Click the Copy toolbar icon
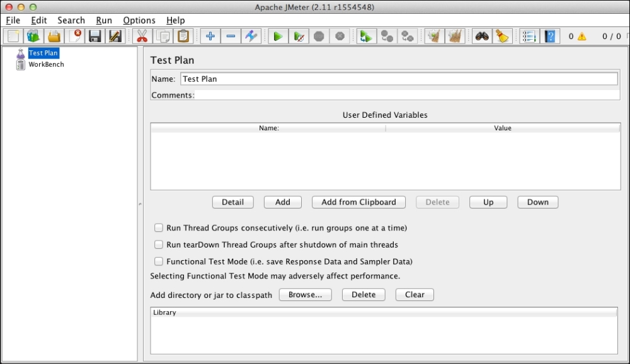This screenshot has width=630, height=364. click(x=163, y=36)
